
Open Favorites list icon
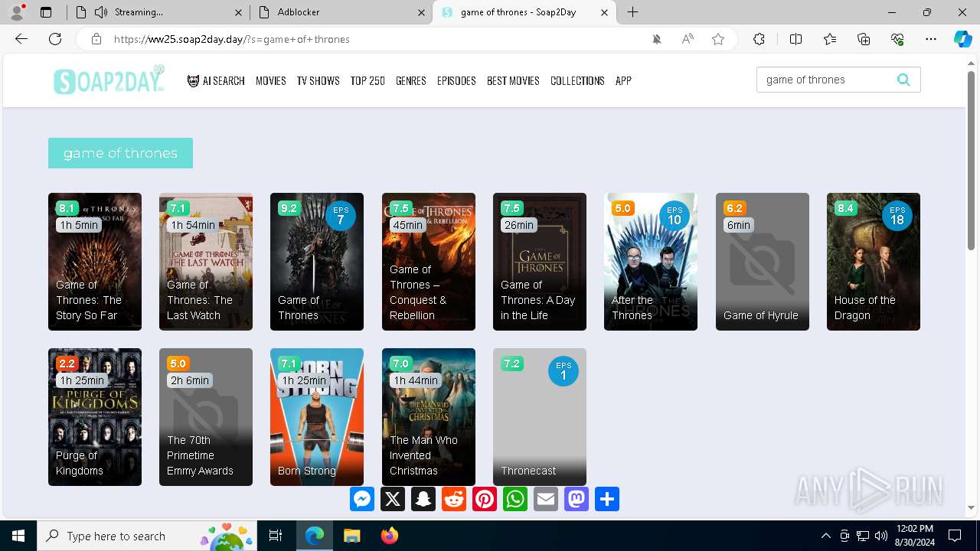point(830,39)
